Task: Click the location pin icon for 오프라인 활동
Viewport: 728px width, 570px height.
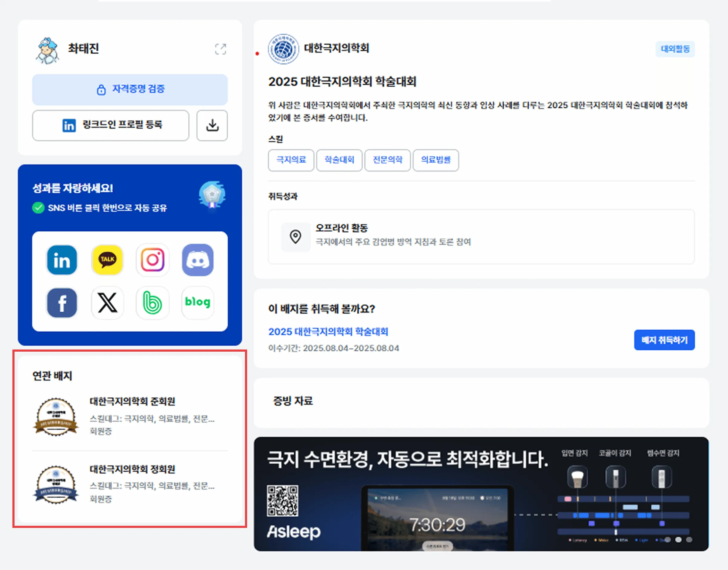Action: [296, 237]
